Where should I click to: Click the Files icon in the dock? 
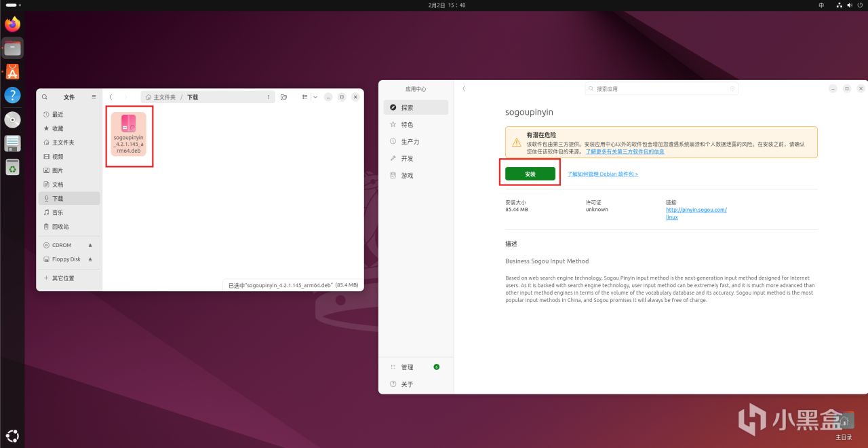(12, 48)
